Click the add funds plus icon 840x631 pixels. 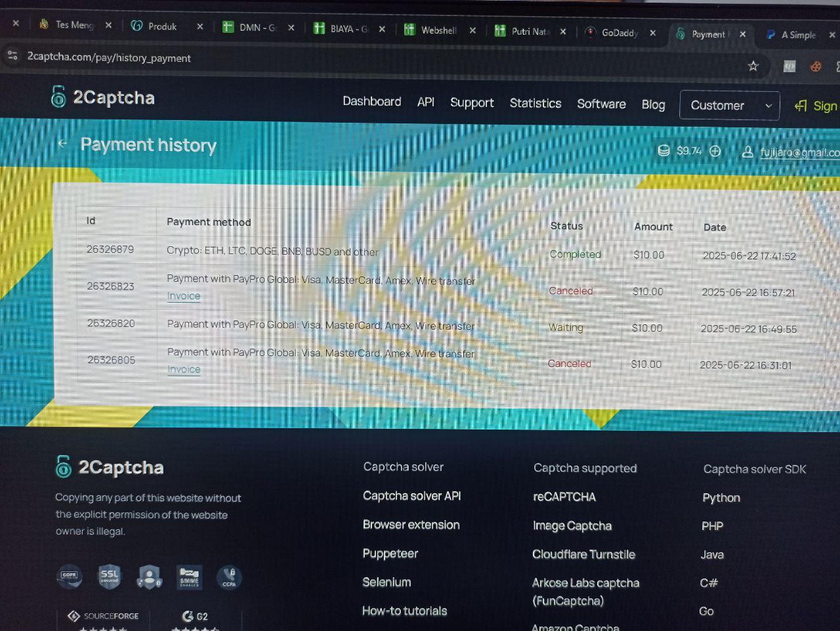[x=715, y=151]
